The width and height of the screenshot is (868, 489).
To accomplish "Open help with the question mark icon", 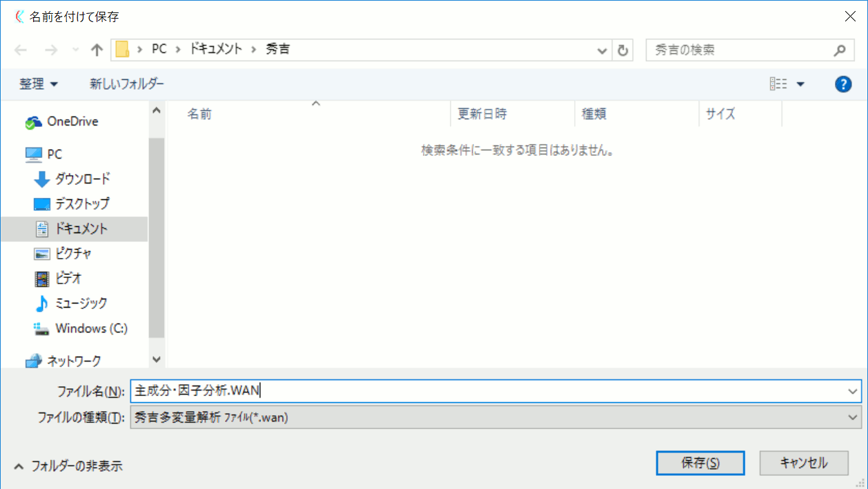I will pyautogui.click(x=842, y=84).
